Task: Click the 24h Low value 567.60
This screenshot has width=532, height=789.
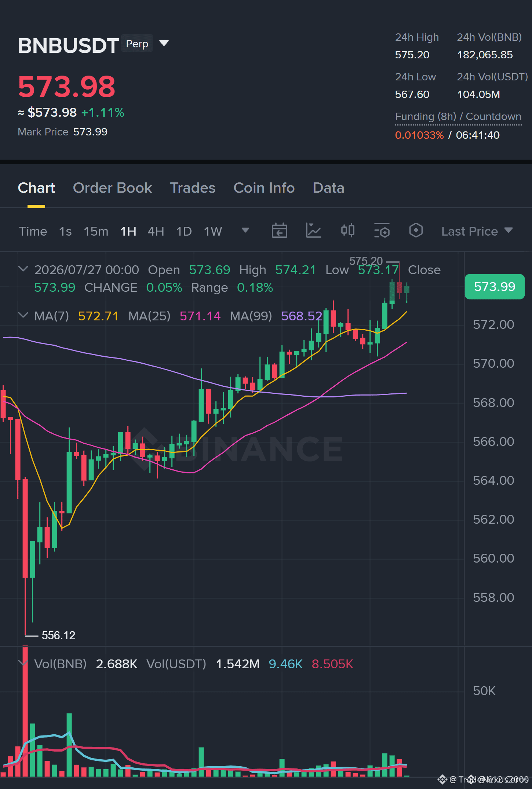Action: pyautogui.click(x=412, y=94)
